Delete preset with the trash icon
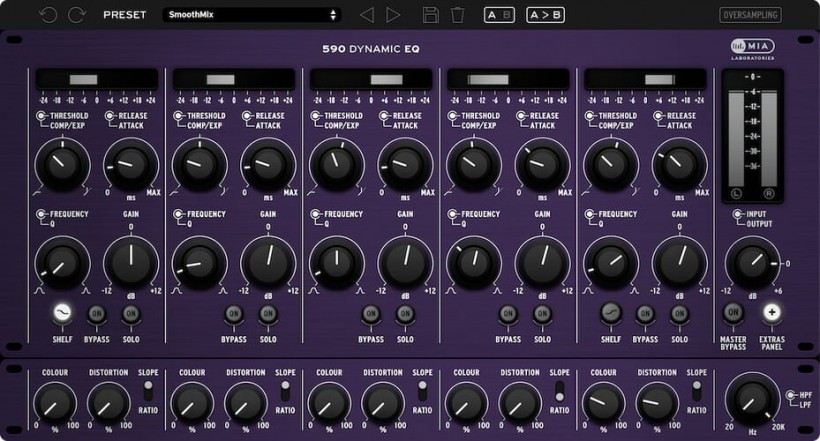 click(x=457, y=15)
